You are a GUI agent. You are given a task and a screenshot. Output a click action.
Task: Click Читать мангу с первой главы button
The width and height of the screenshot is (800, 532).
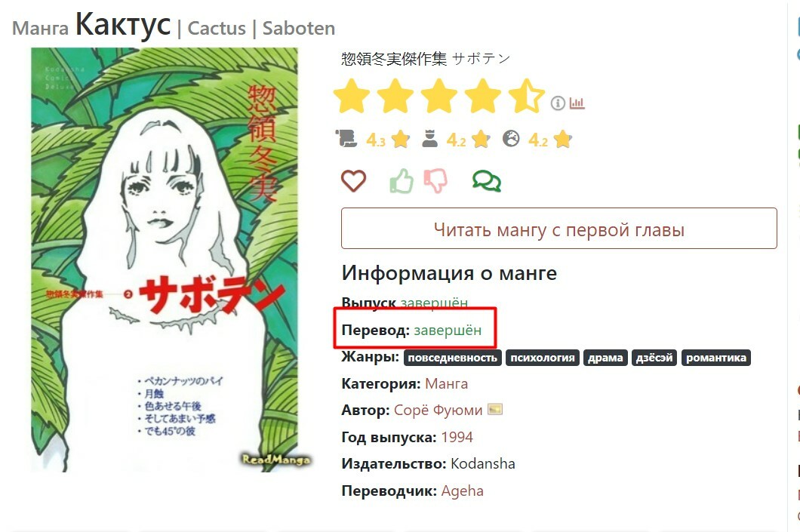(x=558, y=229)
